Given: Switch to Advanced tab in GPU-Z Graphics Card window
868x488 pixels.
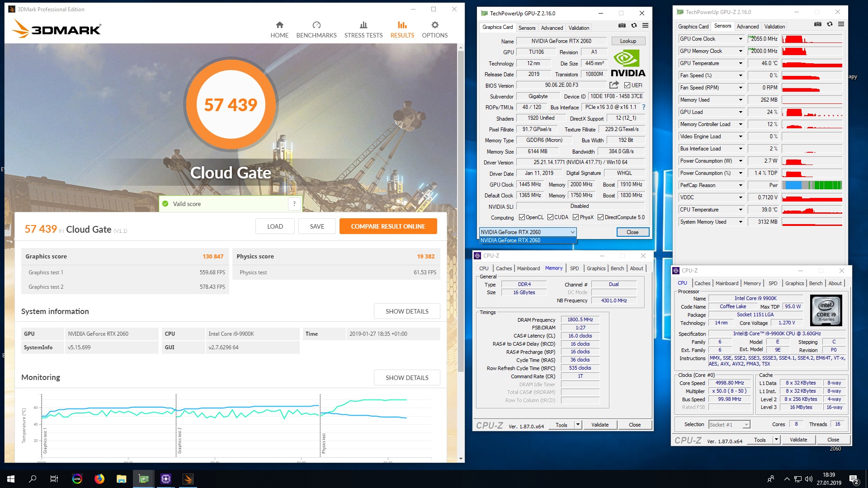Looking at the screenshot, I should pyautogui.click(x=552, y=28).
